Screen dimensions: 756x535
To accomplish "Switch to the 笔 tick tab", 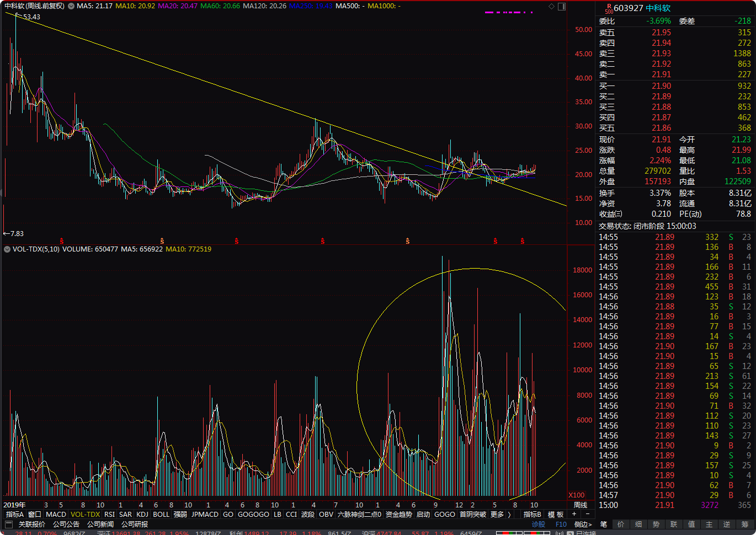I will click(x=604, y=524).
